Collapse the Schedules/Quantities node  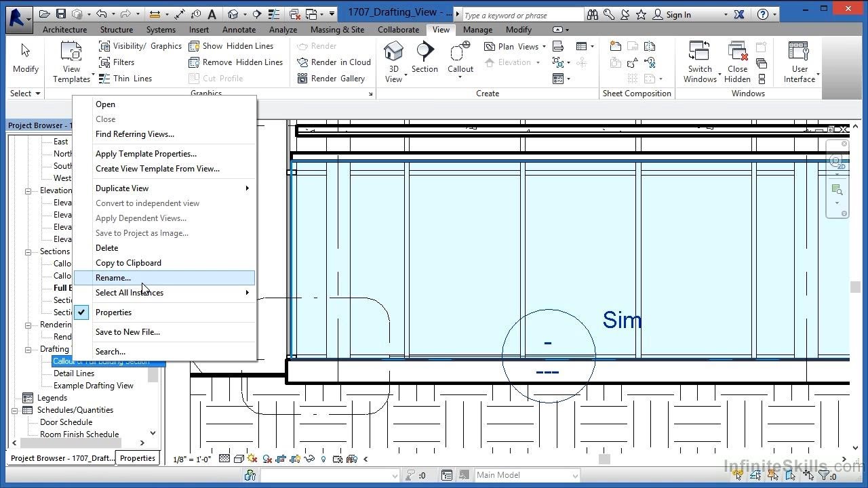15,410
